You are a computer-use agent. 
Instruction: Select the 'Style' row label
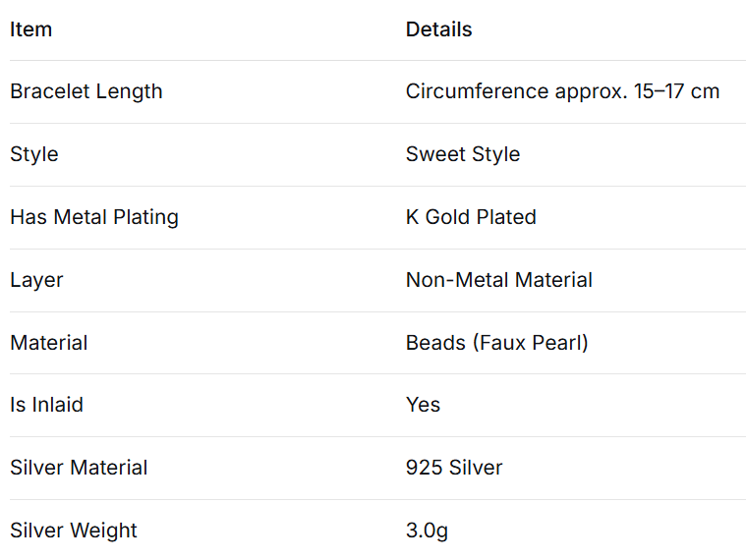click(x=33, y=154)
